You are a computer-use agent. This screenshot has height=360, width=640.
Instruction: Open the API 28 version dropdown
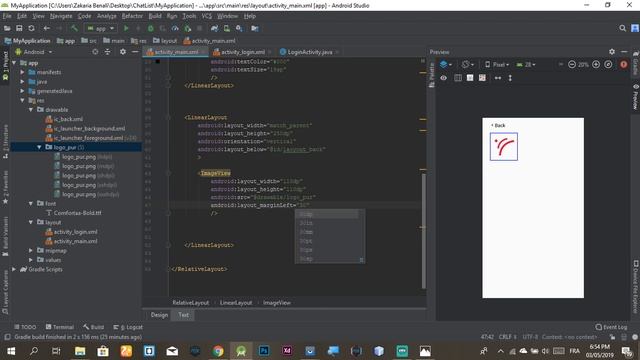tap(526, 64)
